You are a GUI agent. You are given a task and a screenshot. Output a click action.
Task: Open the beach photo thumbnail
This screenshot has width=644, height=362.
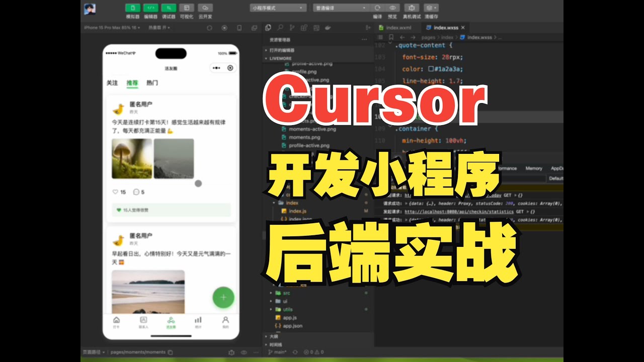coord(148,292)
